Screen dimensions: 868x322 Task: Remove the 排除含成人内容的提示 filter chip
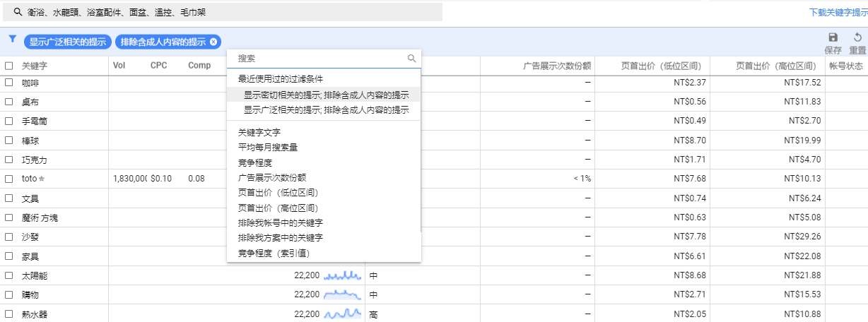coord(214,42)
